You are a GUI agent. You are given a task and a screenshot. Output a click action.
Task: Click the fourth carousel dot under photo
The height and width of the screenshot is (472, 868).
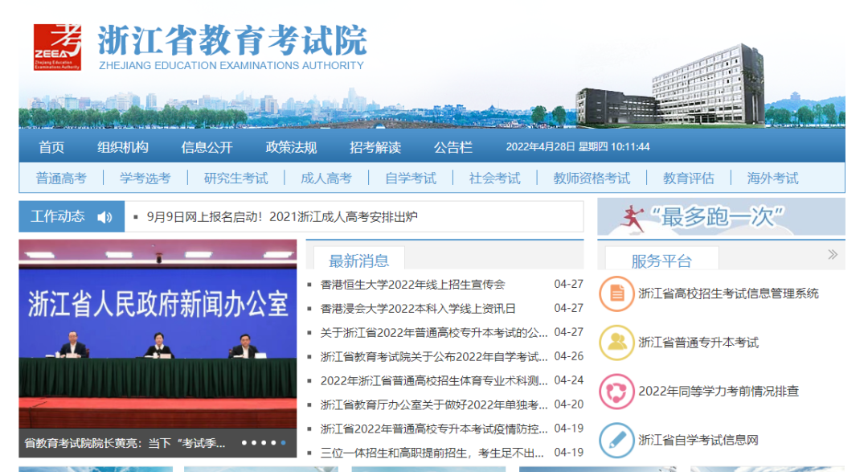[273, 442]
